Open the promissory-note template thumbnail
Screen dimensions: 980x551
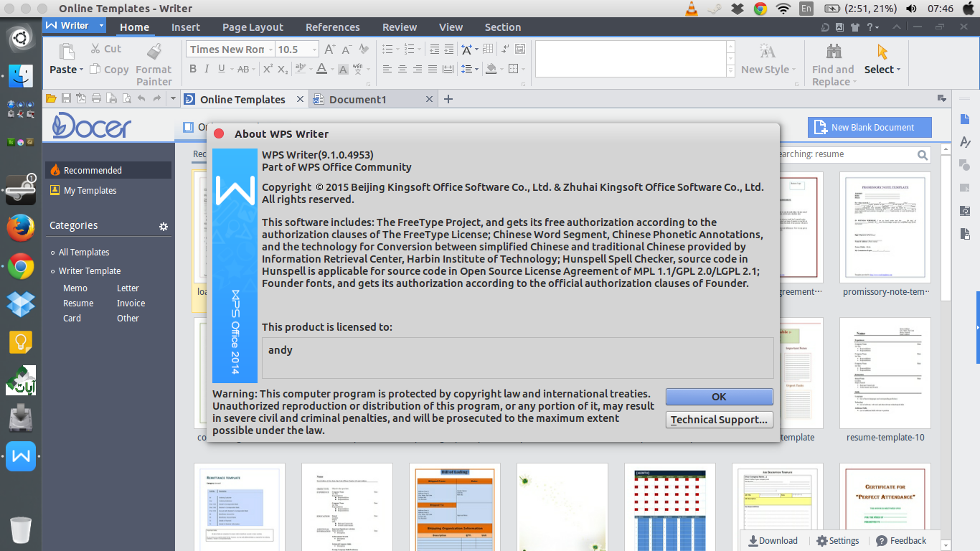click(x=885, y=227)
